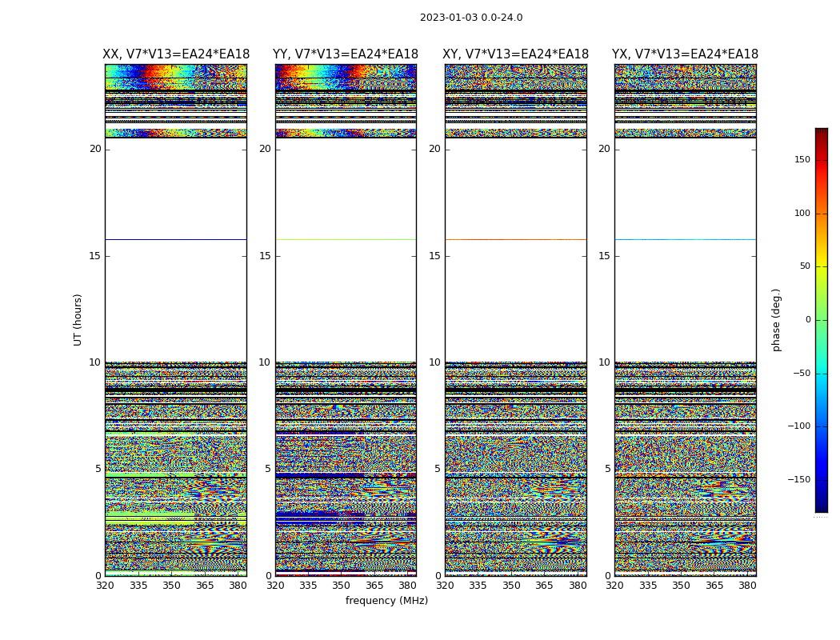The image size is (840, 640).
Task: Click the phase (deg.) colorbar label
Action: (x=776, y=320)
